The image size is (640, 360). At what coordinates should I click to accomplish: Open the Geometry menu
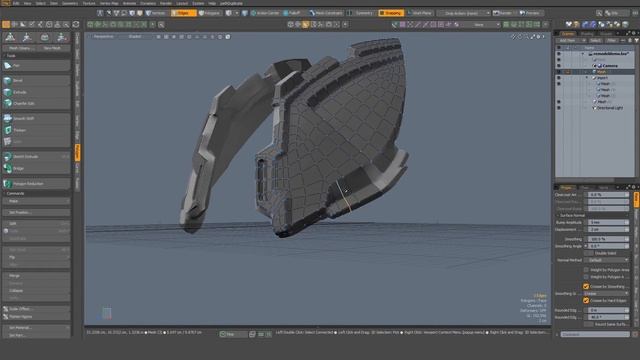(x=69, y=3)
